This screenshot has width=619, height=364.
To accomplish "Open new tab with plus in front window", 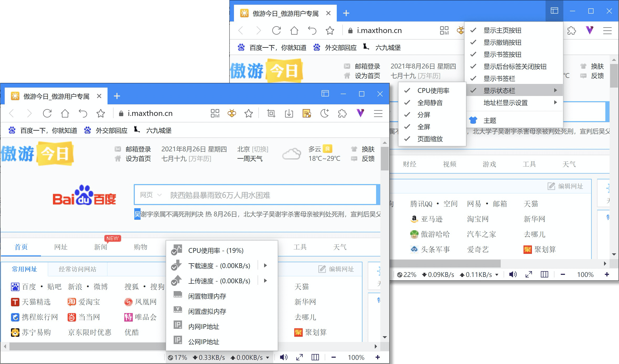I will click(x=117, y=96).
